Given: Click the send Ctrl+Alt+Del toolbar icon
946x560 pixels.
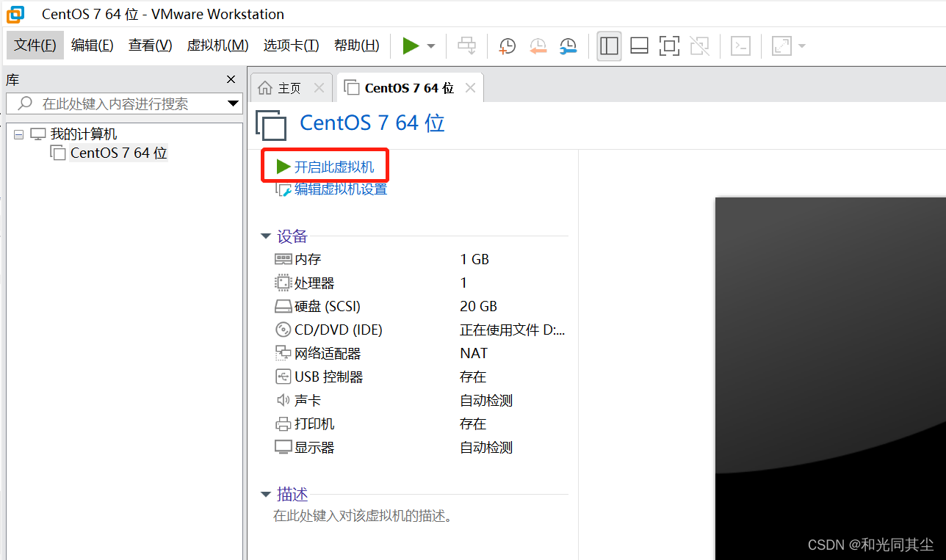Looking at the screenshot, I should tap(467, 46).
